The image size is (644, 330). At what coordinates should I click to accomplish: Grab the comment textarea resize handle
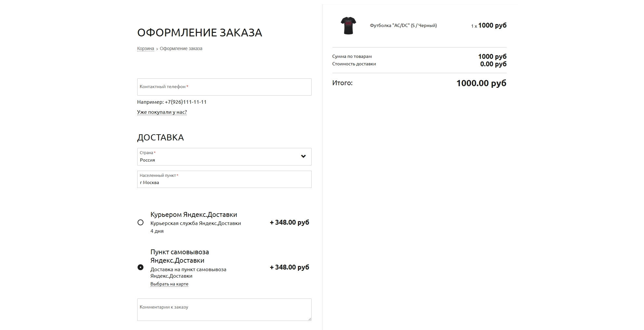coord(309,319)
